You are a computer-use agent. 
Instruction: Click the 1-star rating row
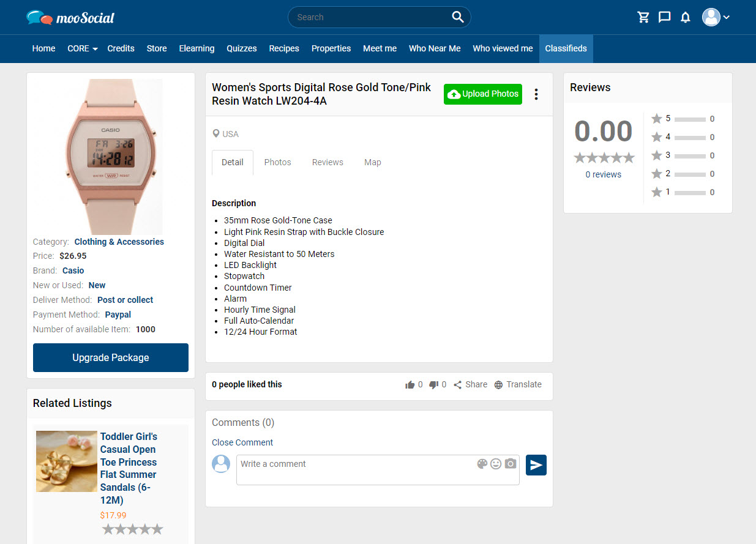point(683,192)
